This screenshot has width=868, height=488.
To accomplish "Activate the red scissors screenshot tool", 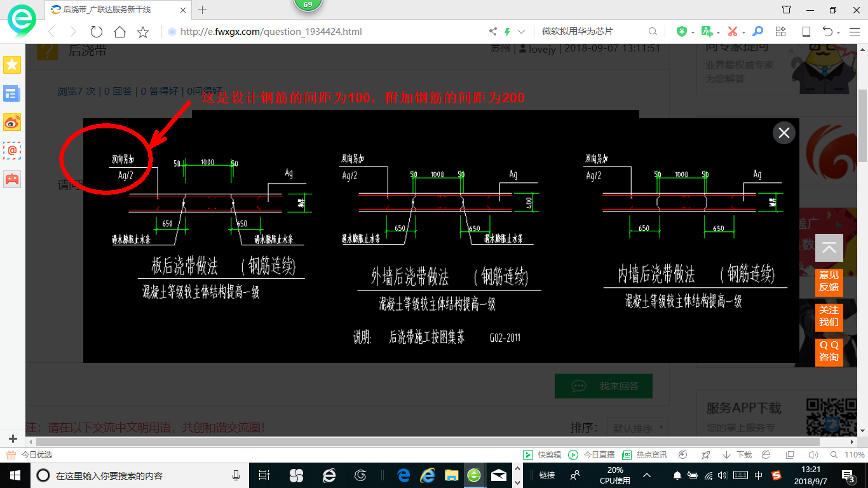I will pyautogui.click(x=732, y=32).
